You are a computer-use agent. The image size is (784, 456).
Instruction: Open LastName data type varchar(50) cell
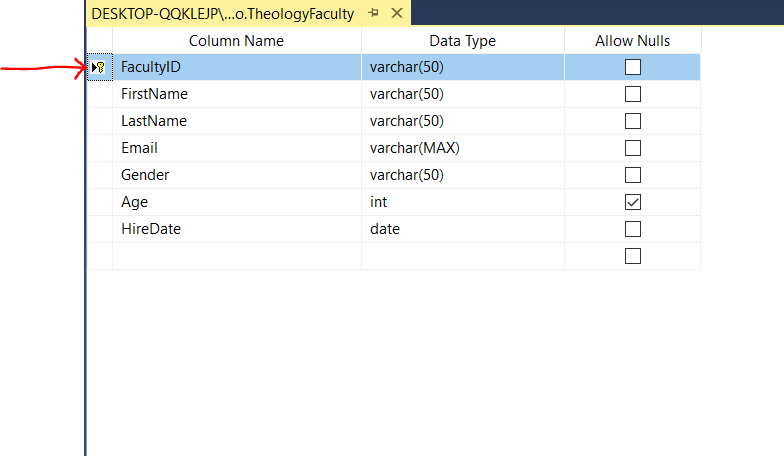462,121
